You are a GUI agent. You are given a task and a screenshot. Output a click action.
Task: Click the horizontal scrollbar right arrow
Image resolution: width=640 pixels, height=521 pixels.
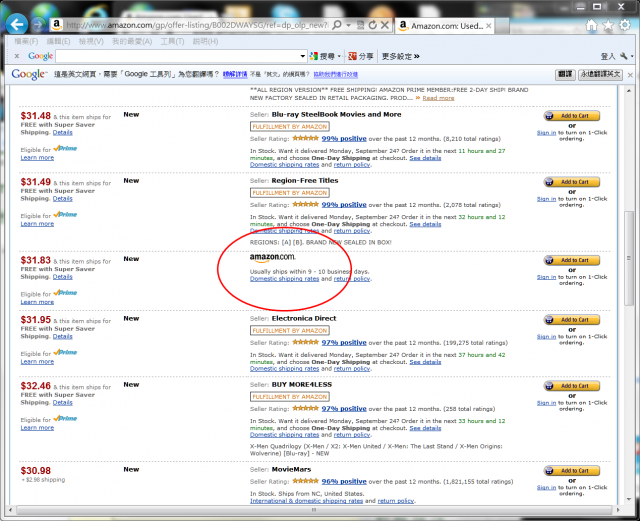[x=618, y=510]
